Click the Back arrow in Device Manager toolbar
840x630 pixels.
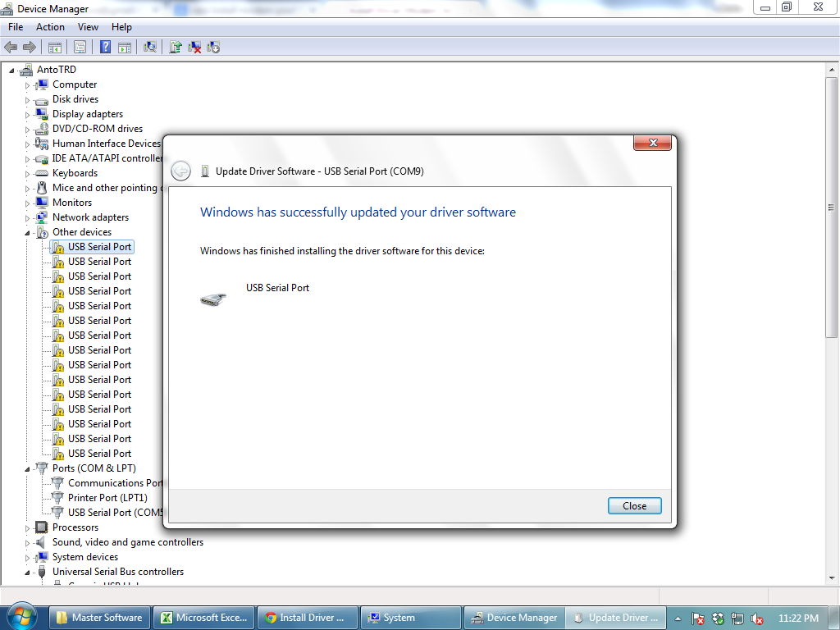(11, 47)
